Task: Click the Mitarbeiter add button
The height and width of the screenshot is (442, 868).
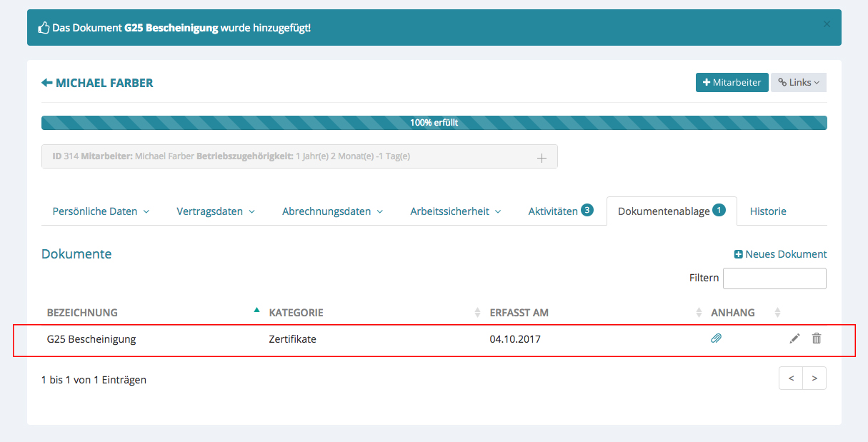Action: tap(732, 83)
